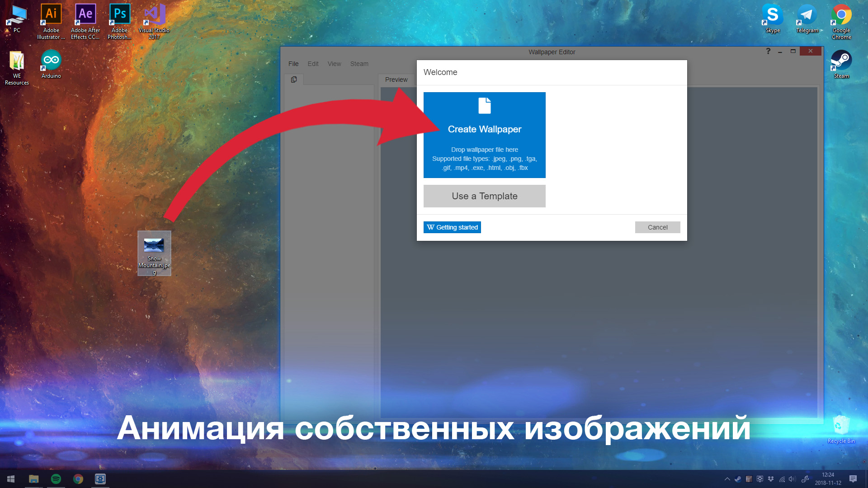Image resolution: width=868 pixels, height=488 pixels.
Task: Click the Create Wallpaper button
Action: click(484, 129)
